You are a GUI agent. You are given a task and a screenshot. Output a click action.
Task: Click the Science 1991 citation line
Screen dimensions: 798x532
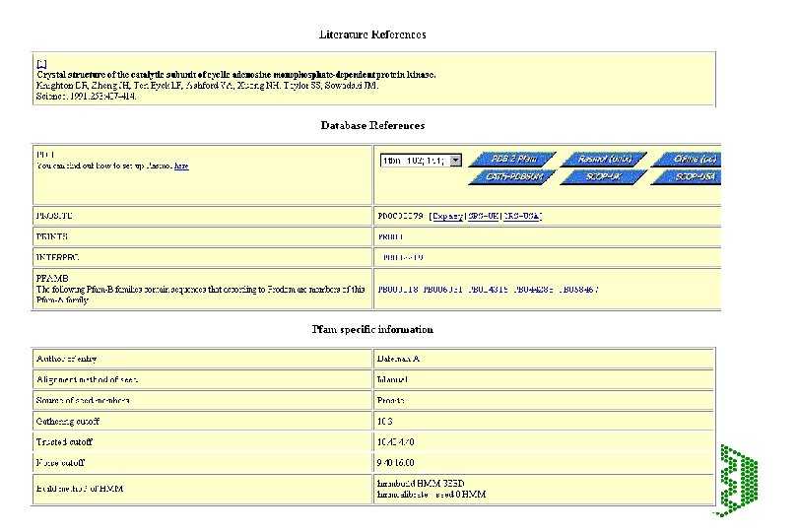tap(86, 97)
